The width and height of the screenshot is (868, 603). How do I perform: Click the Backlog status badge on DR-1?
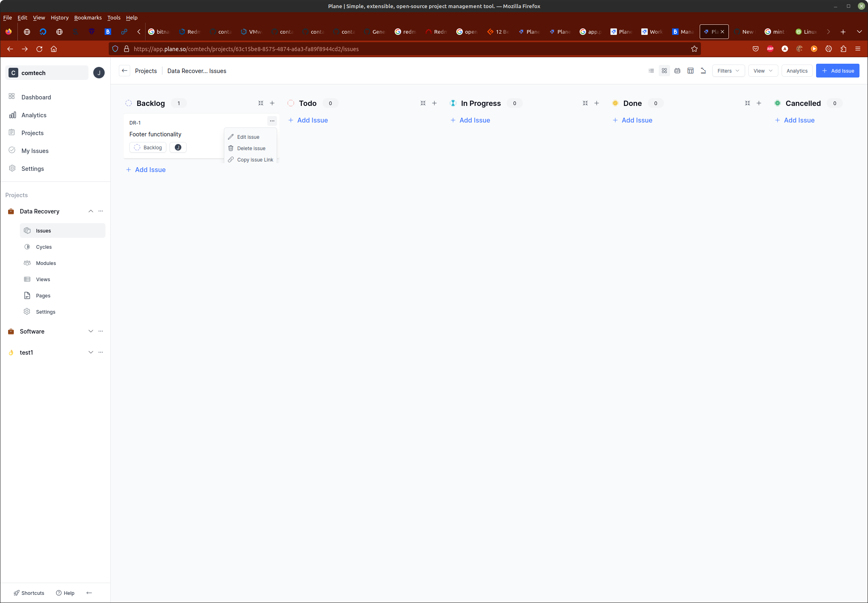pyautogui.click(x=147, y=147)
